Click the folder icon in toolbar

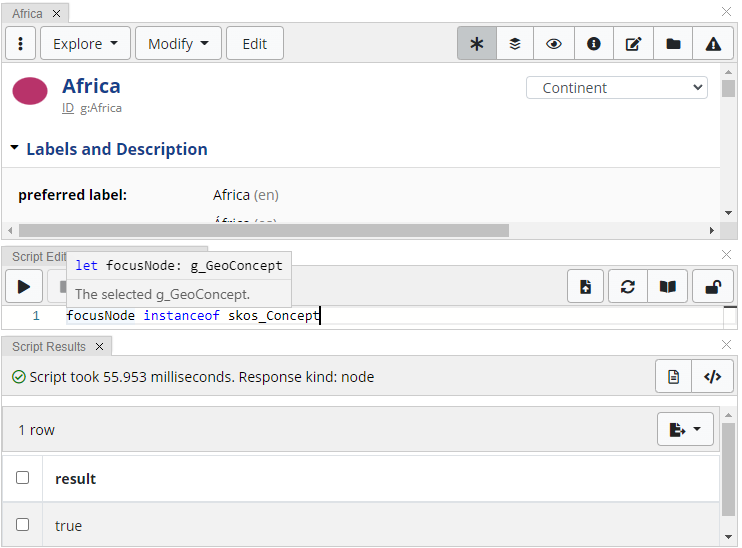673,44
